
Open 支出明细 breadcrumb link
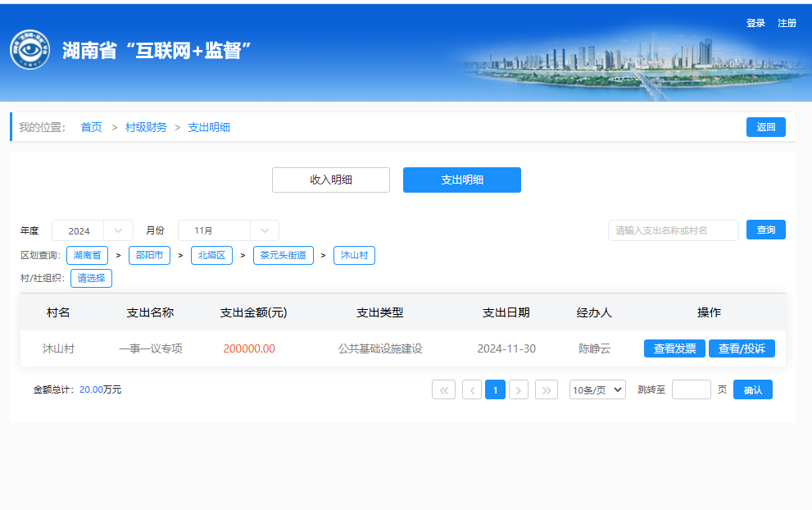click(x=209, y=127)
